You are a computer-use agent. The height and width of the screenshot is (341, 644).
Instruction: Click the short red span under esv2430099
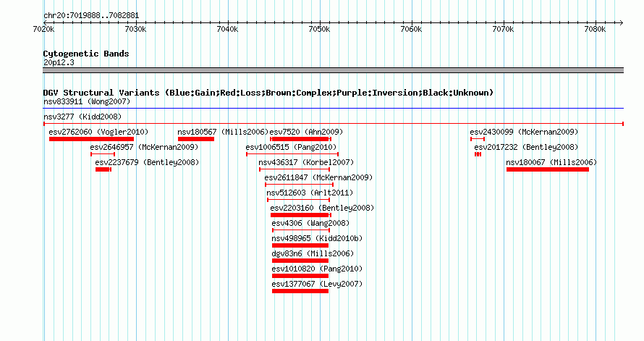(478, 139)
